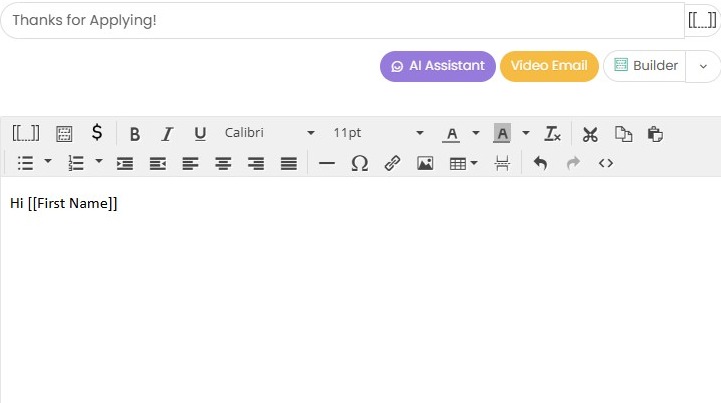This screenshot has height=403, width=721.
Task: Apply the highlight background color swatch
Action: pos(502,134)
